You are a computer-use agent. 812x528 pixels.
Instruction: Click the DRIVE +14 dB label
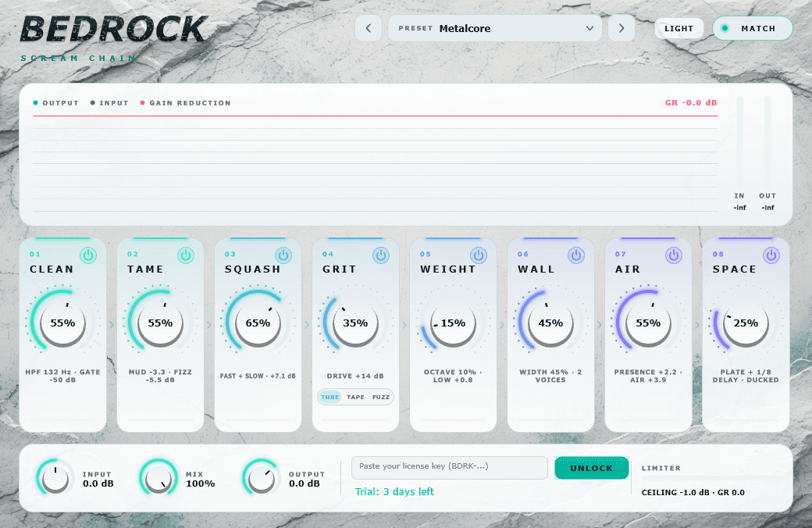(355, 376)
